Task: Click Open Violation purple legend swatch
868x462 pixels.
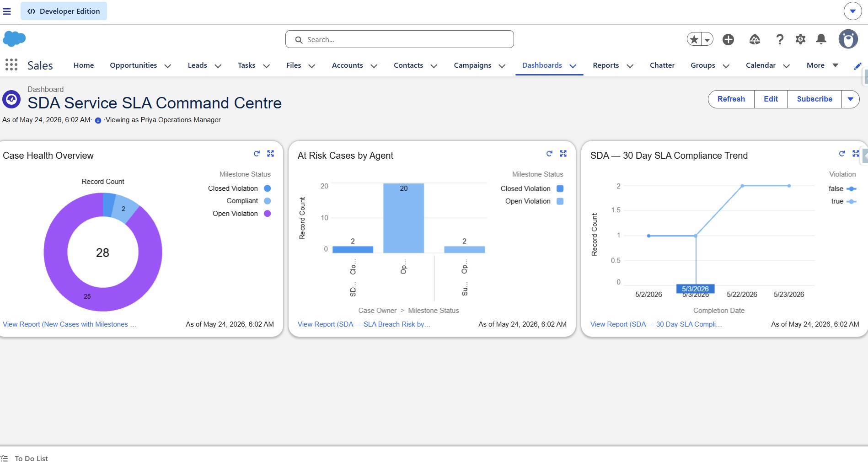Action: (x=268, y=214)
